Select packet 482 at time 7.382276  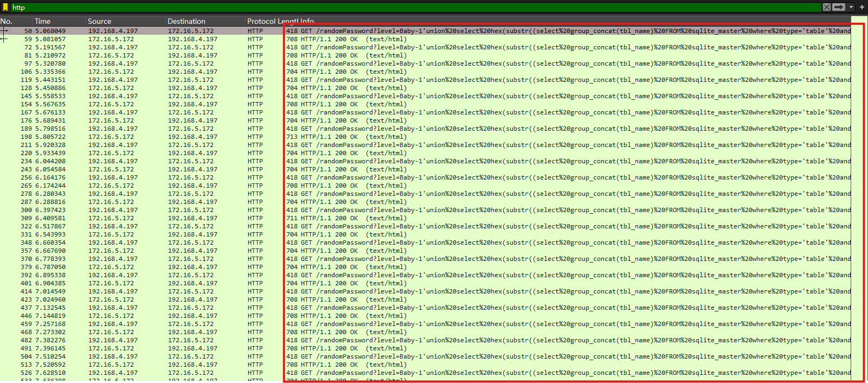point(426,340)
